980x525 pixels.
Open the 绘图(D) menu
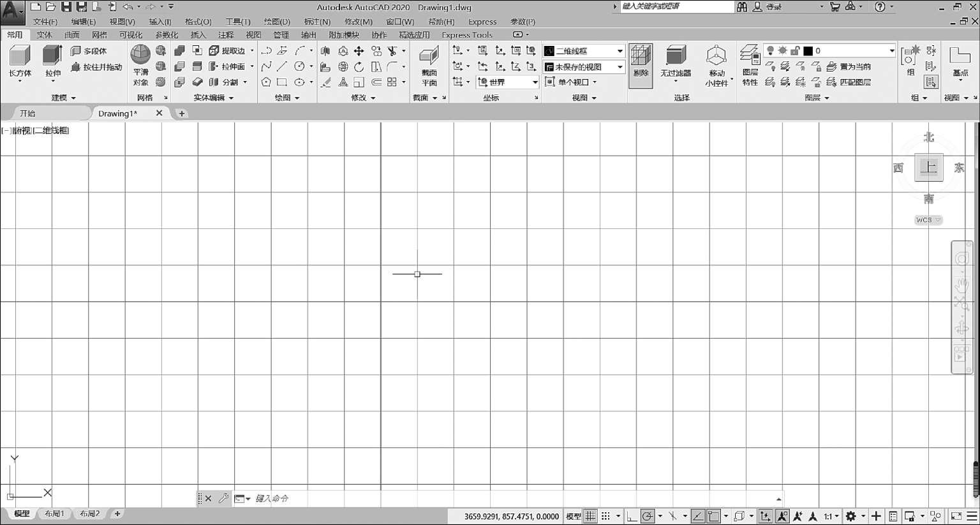click(x=277, y=22)
